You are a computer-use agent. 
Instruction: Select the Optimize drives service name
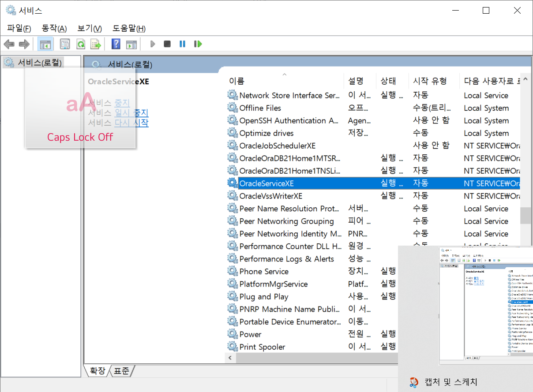click(x=266, y=133)
